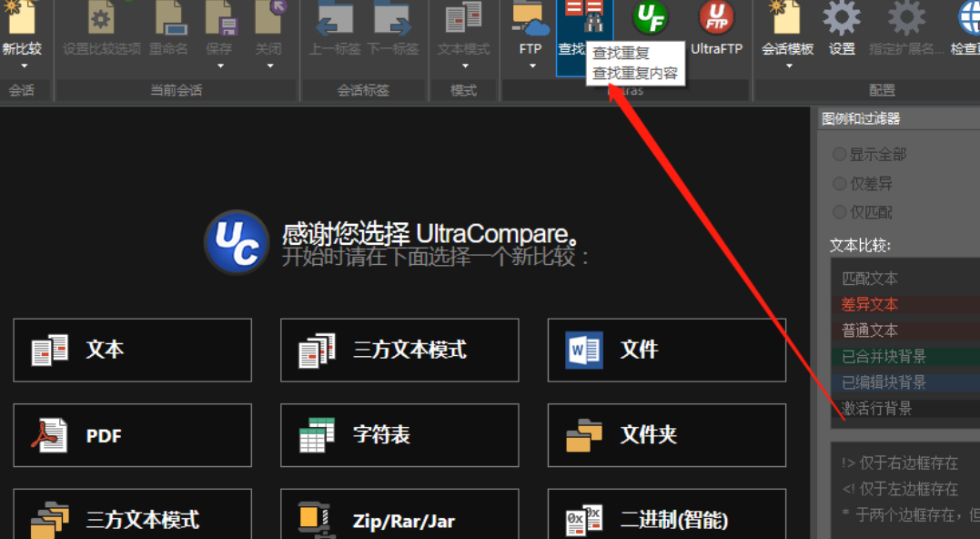Click the FTP cloud folder icon
This screenshot has height=539, width=980.
tap(530, 17)
